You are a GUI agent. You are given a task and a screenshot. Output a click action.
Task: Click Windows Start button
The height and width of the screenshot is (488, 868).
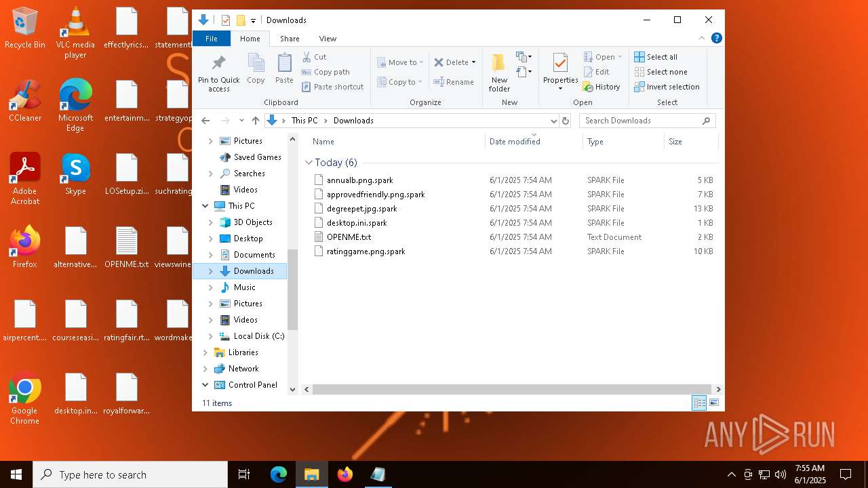click(16, 474)
